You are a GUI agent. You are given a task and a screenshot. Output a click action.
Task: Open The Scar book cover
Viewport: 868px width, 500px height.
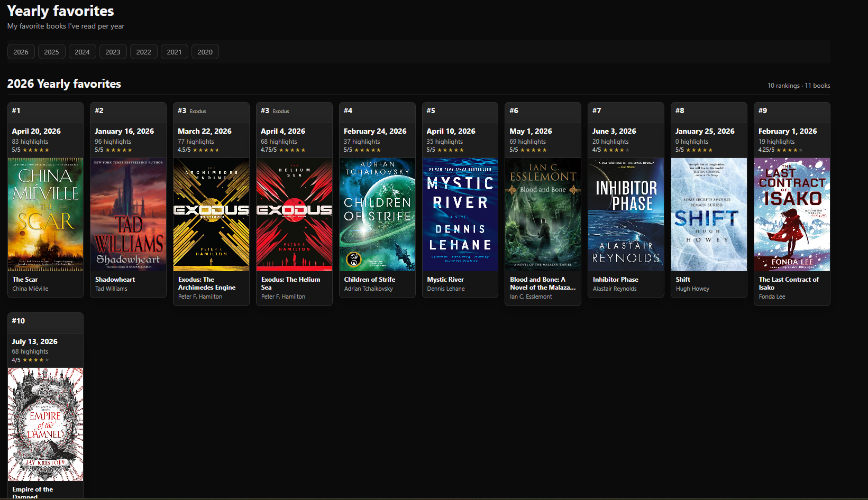click(x=45, y=215)
